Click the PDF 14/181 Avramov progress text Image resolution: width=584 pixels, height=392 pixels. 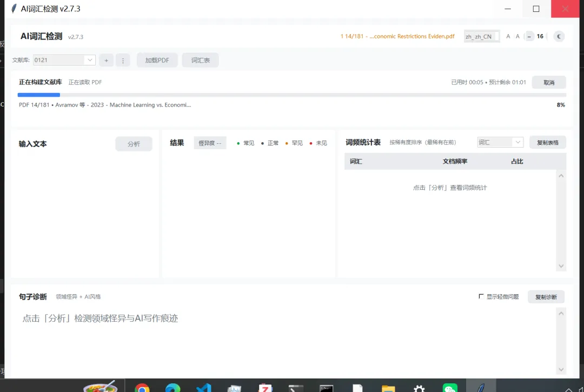coord(105,105)
